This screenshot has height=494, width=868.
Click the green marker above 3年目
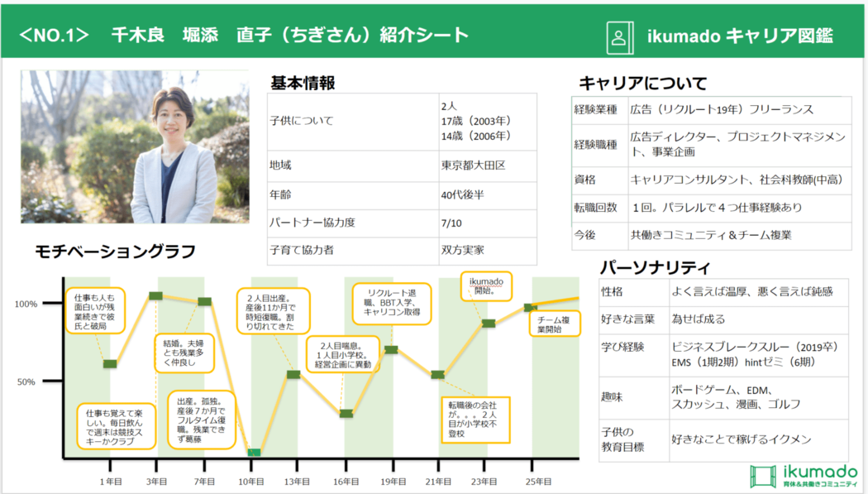[x=155, y=295]
